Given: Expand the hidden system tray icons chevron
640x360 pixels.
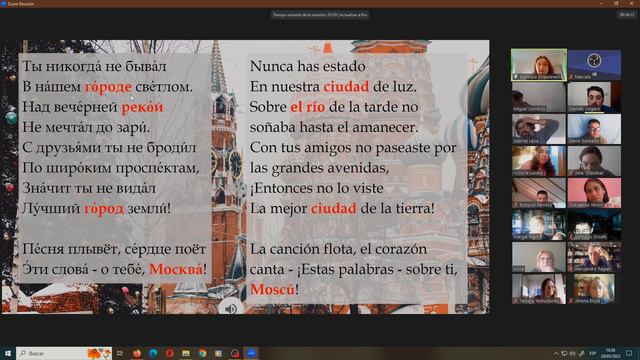Looking at the screenshot, I should pyautogui.click(x=556, y=353).
